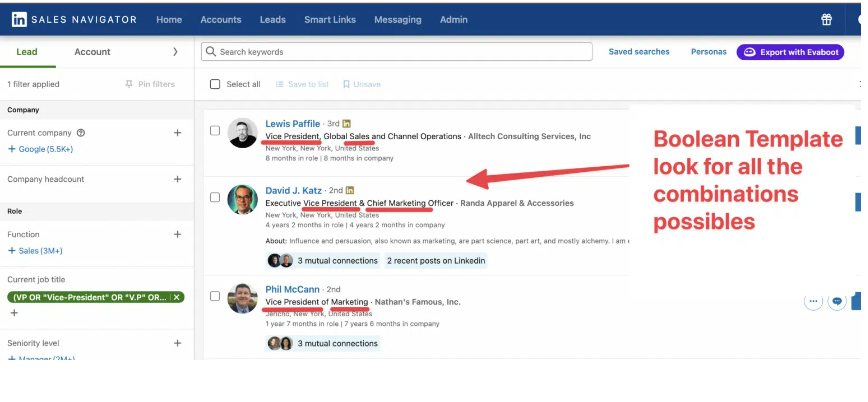Screen dimensions: 868x402
Task: Message Phil McCann with the chat icon
Action: 837,301
